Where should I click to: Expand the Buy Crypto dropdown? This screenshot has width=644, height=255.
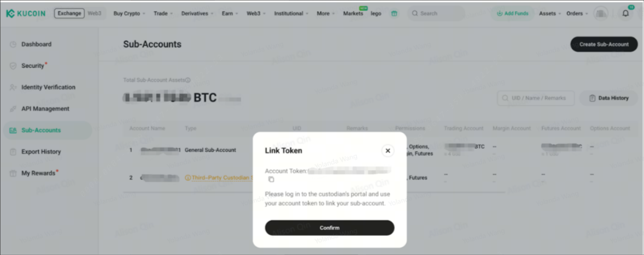tap(129, 14)
